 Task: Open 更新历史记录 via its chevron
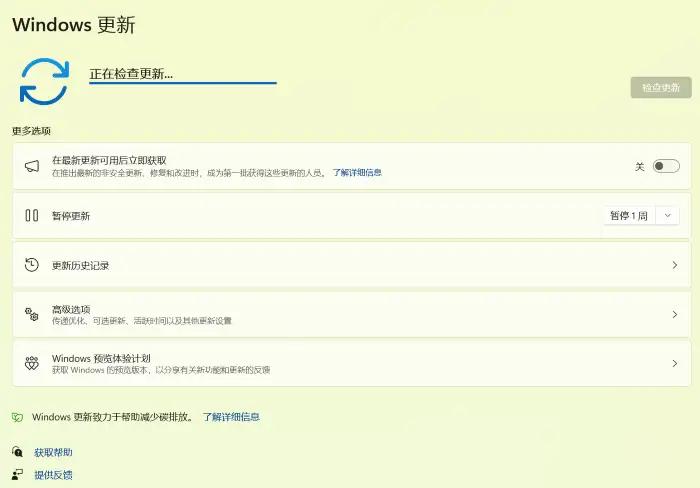click(x=675, y=265)
